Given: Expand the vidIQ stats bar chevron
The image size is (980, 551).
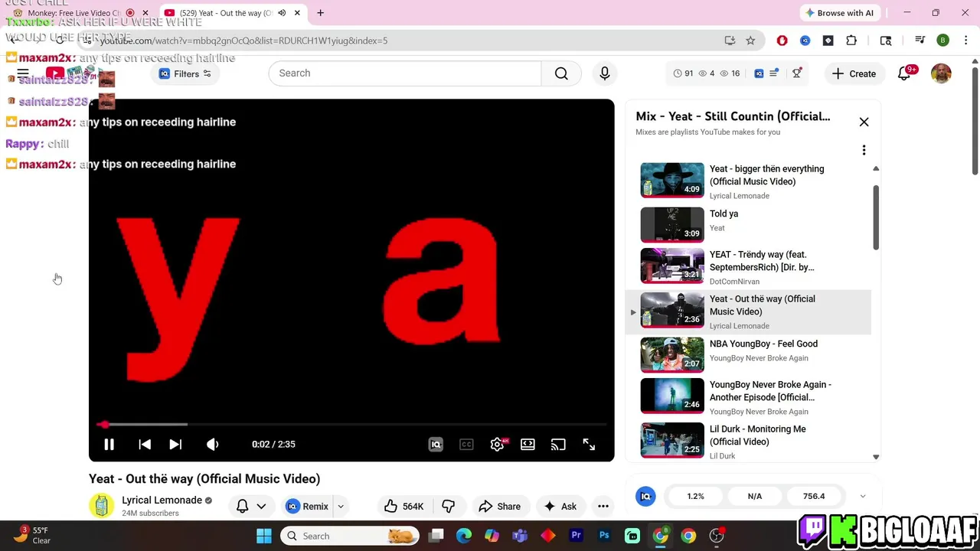Looking at the screenshot, I should [863, 497].
